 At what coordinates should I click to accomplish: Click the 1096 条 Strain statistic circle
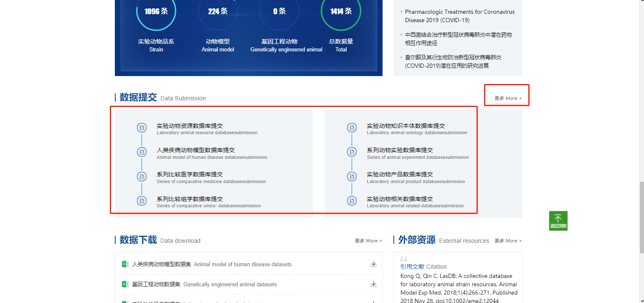tap(156, 12)
